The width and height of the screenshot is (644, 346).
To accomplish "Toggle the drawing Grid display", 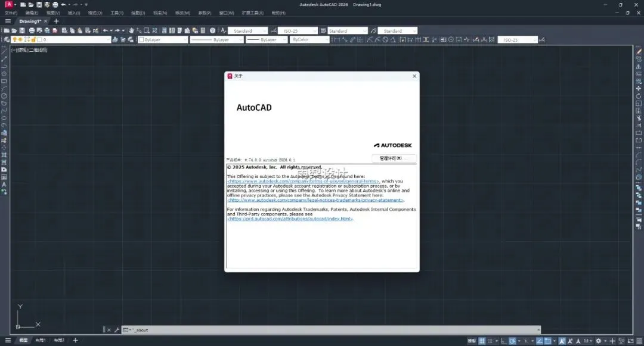I will [482, 341].
